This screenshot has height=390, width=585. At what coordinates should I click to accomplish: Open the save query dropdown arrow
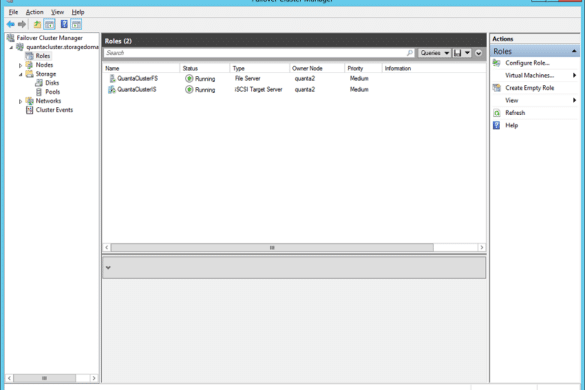point(467,53)
